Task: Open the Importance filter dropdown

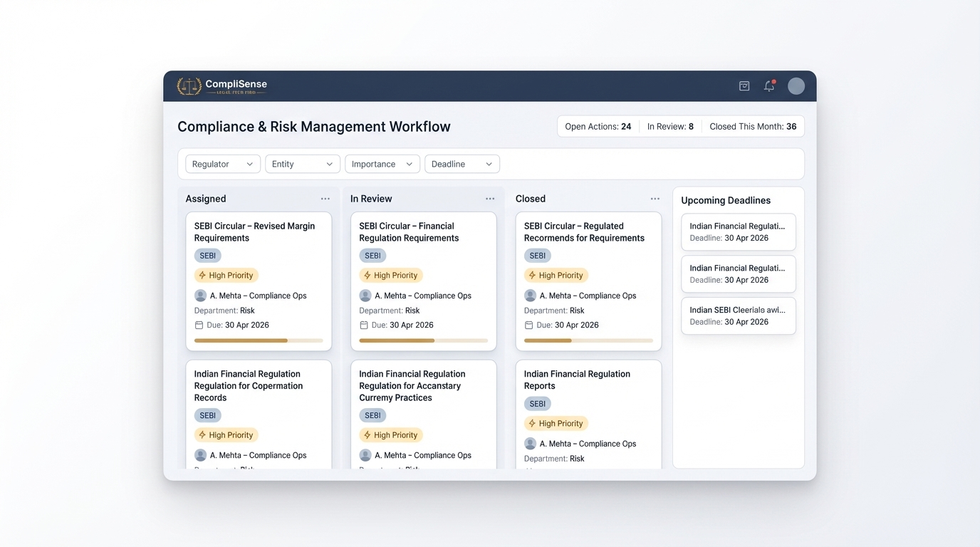Action: click(382, 164)
